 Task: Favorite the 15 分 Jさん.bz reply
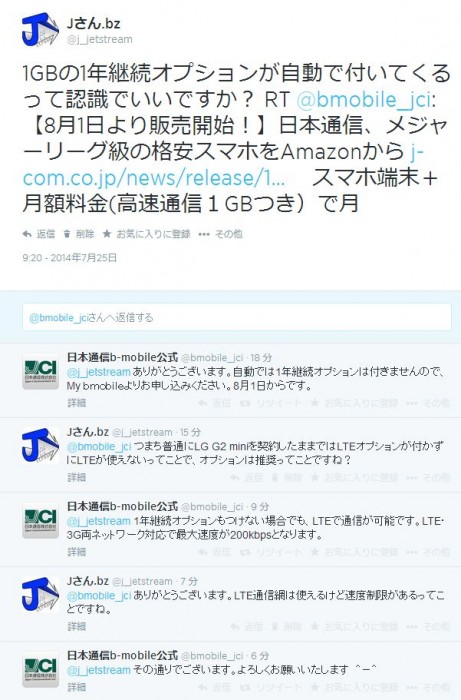pos(354,478)
